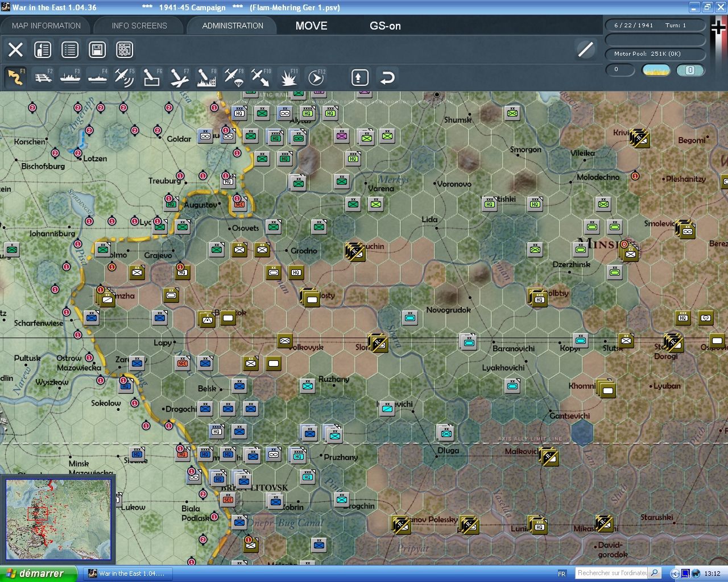Screen dimensions: 728x582
Task: Click the left 0 counter field
Action: tap(620, 70)
